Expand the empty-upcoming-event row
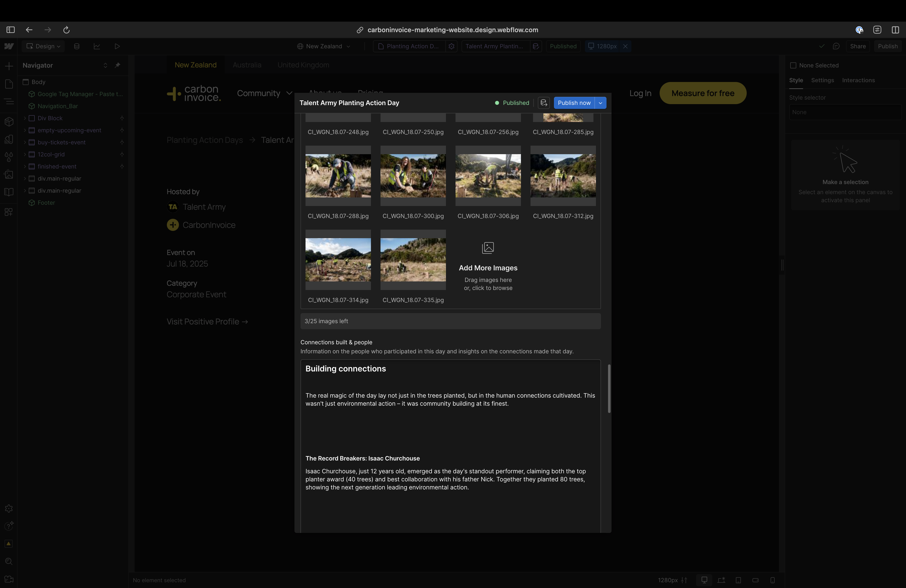This screenshot has width=906, height=588. click(x=25, y=131)
